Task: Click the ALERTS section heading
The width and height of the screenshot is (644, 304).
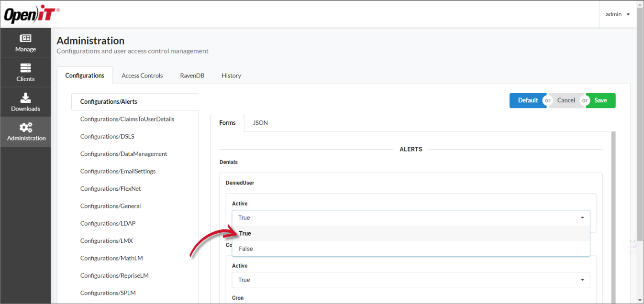Action: pos(411,149)
